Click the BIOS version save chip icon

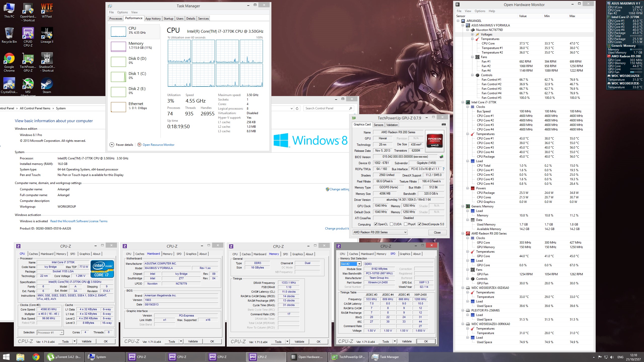(x=441, y=157)
